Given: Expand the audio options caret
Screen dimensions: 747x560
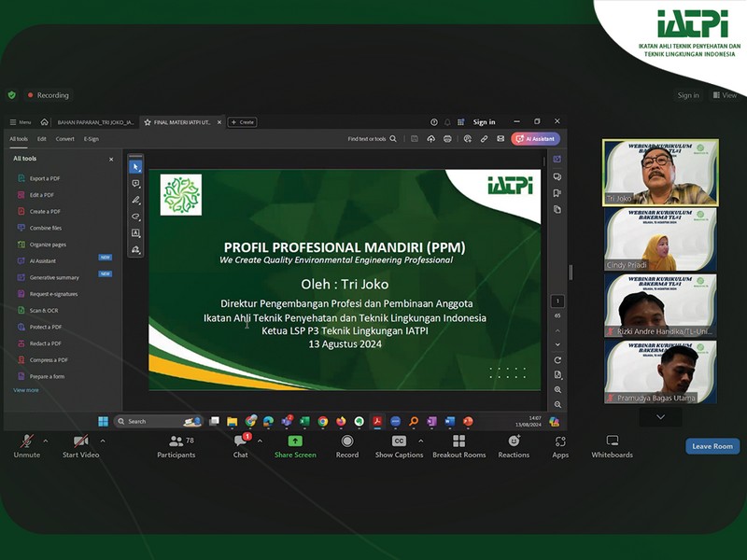Looking at the screenshot, I should coord(45,441).
